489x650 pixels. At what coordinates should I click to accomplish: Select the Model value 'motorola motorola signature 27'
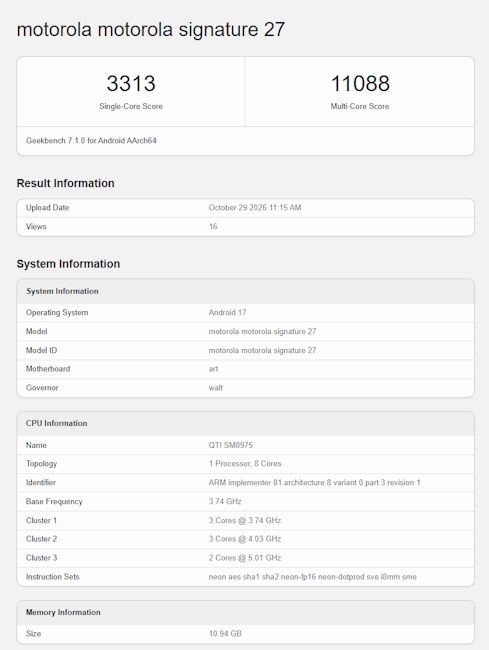[x=262, y=332]
